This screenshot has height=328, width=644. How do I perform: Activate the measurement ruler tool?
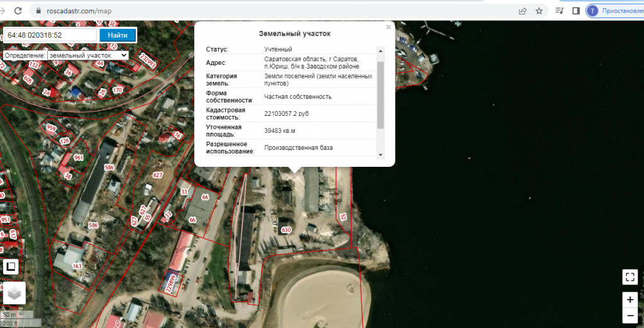point(11,267)
